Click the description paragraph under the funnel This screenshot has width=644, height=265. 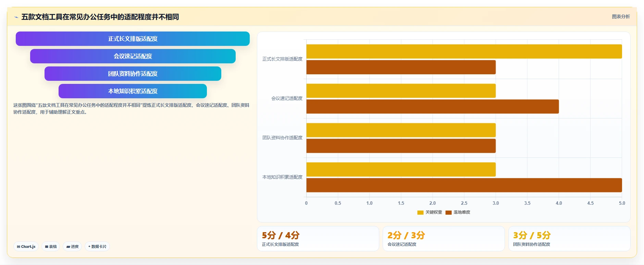(131, 109)
